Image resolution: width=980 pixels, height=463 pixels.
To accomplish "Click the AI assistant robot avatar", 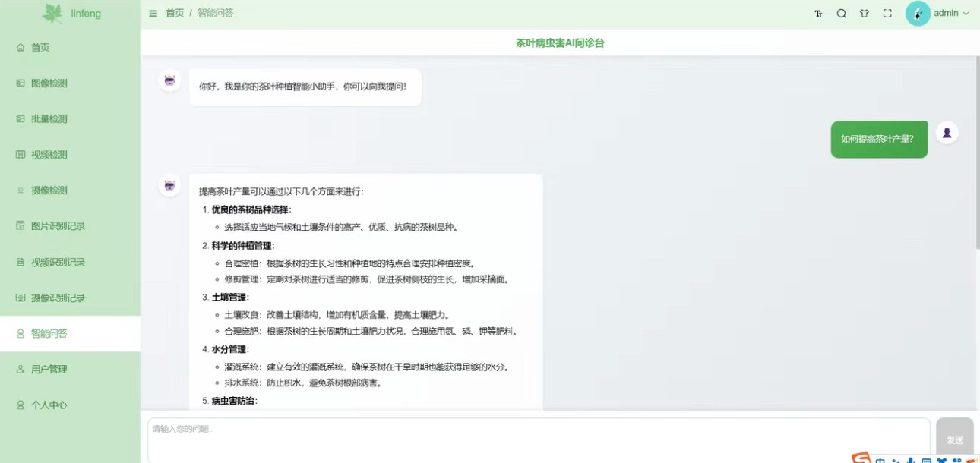I will click(169, 80).
